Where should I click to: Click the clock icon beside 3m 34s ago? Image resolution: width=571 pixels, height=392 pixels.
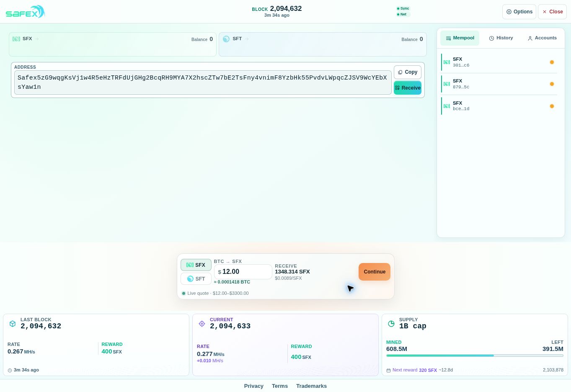(10, 370)
